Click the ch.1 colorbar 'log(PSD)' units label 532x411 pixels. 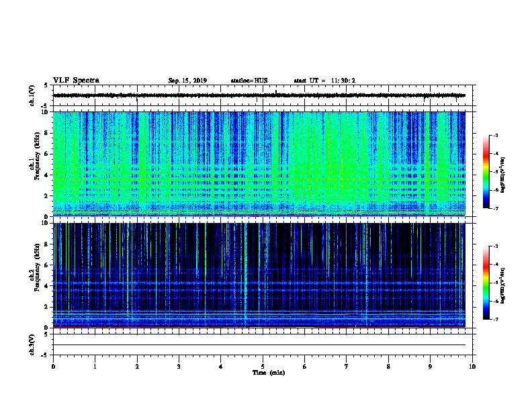coord(502,175)
